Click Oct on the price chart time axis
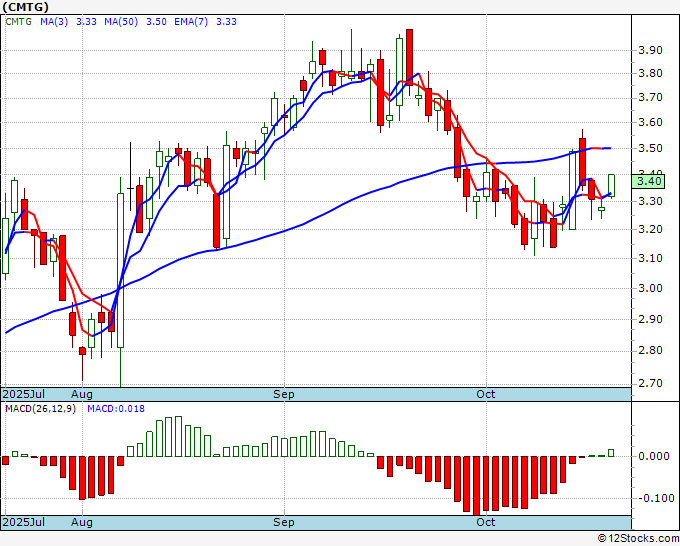Image resolution: width=680 pixels, height=546 pixels. 486,394
